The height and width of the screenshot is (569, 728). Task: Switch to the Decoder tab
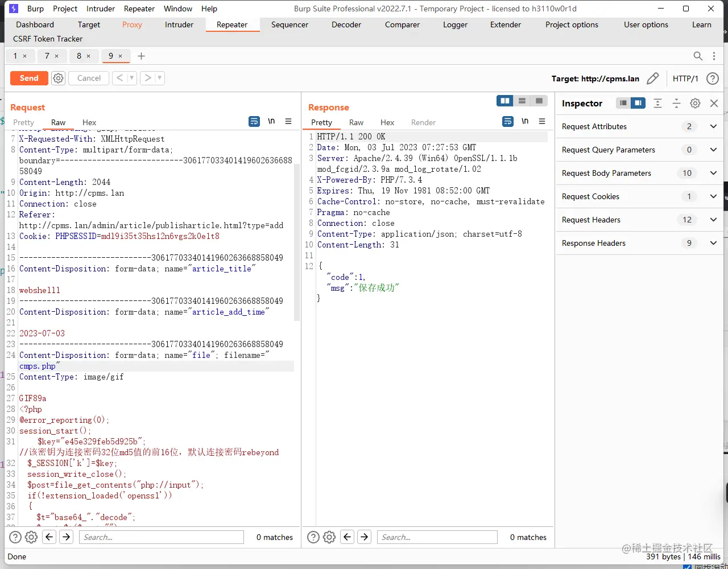[x=346, y=24]
